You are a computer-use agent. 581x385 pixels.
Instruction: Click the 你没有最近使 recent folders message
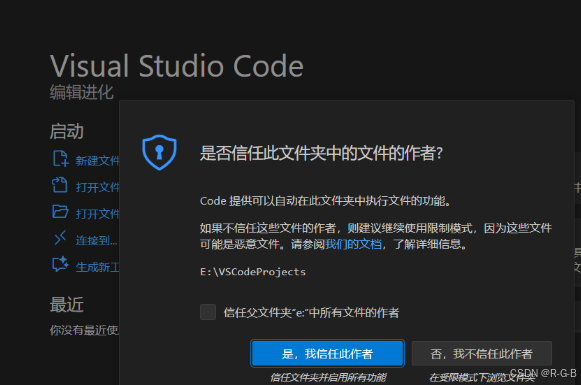click(84, 330)
